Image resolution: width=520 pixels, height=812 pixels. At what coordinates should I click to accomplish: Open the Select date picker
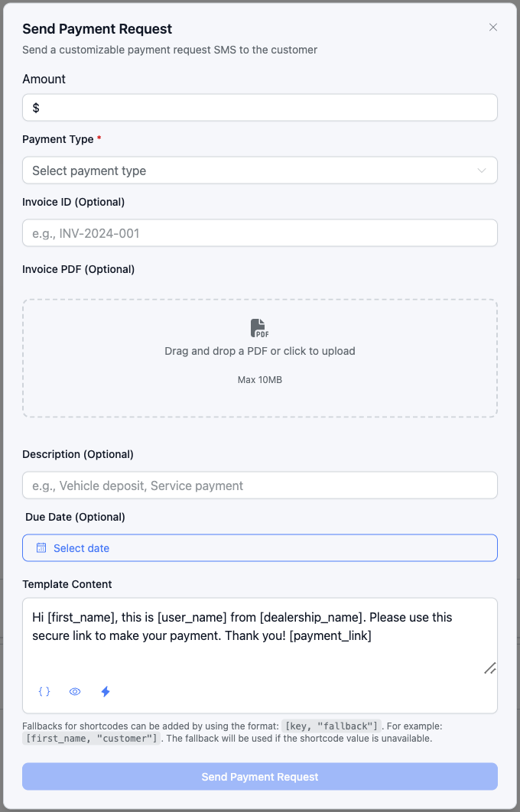(260, 548)
